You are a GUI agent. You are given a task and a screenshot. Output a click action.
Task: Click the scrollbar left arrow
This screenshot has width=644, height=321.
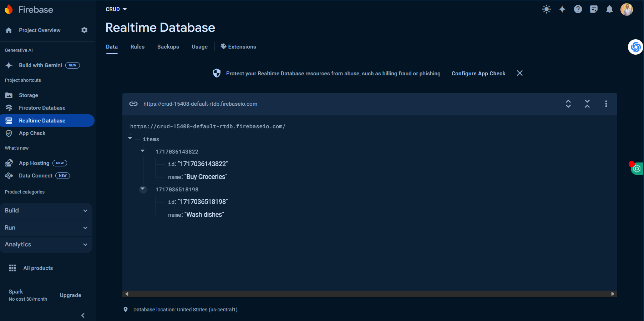point(127,294)
